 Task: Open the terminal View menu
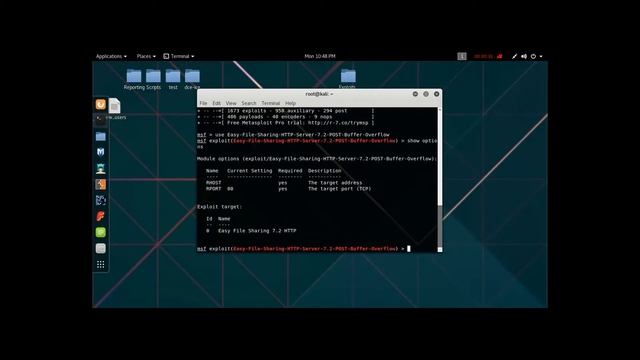point(231,103)
